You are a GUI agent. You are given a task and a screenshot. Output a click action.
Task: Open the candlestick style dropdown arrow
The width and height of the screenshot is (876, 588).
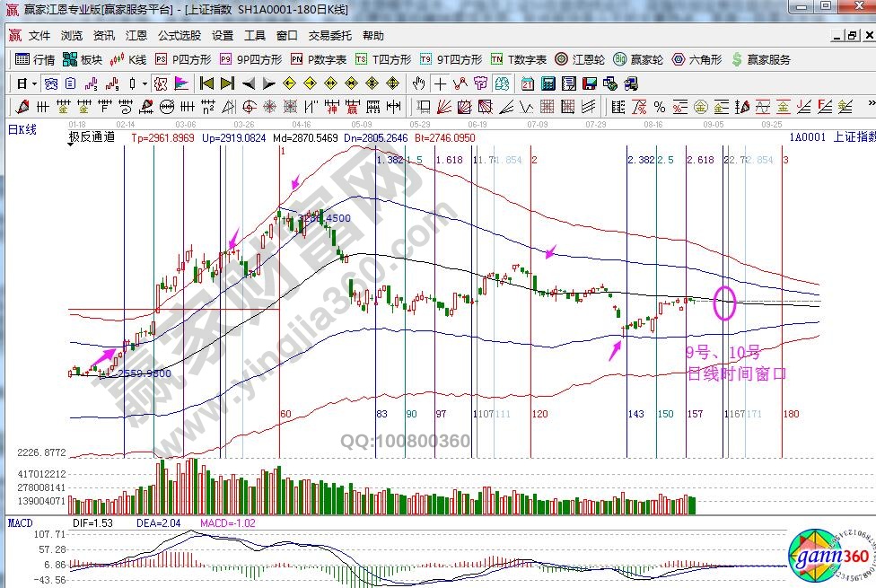tap(145, 83)
